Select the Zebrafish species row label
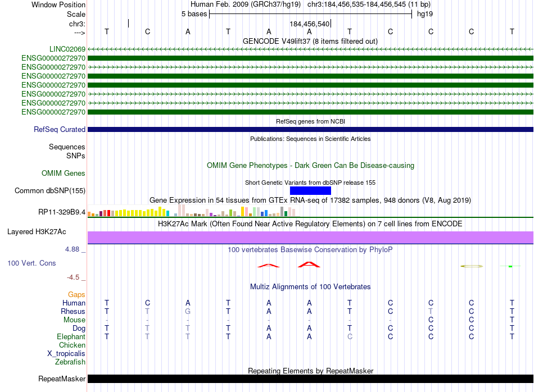Screen dimensions: 534x392 [70, 362]
